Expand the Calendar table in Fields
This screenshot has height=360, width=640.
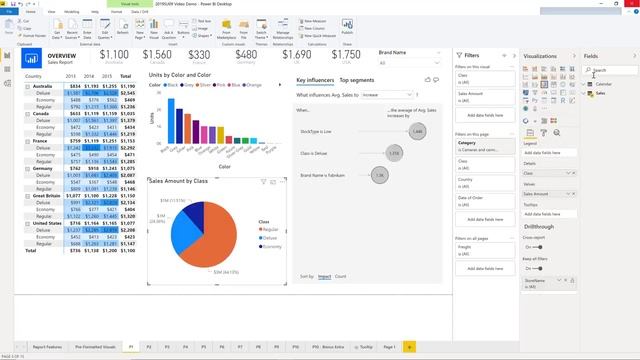coord(584,84)
